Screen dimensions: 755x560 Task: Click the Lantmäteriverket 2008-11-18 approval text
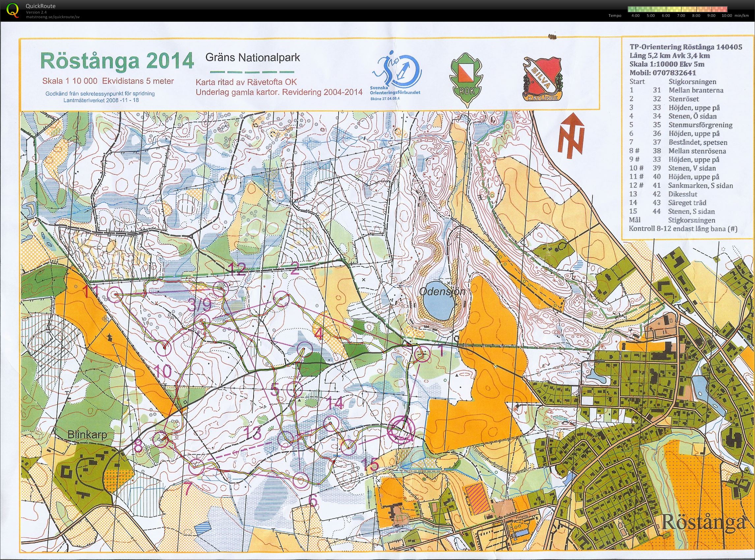[x=101, y=100]
